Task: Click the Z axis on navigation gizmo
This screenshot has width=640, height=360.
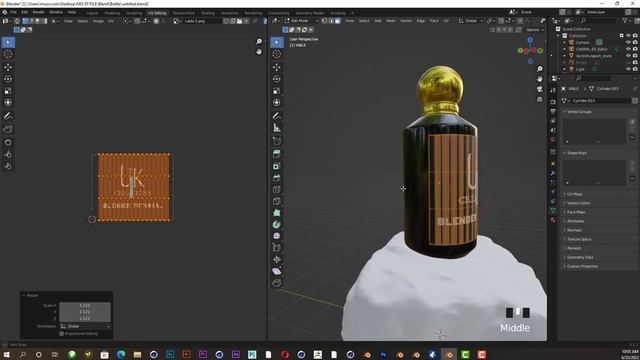Action: pos(530,40)
